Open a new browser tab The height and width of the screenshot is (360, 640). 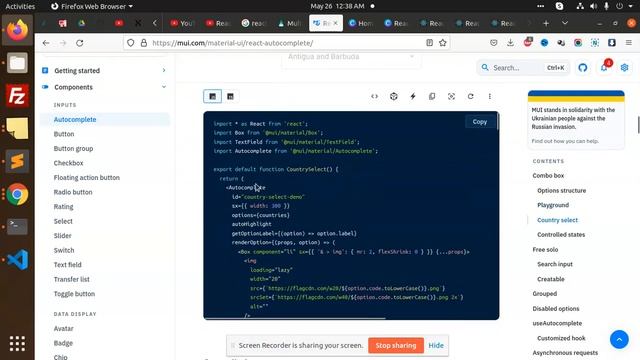(546, 23)
